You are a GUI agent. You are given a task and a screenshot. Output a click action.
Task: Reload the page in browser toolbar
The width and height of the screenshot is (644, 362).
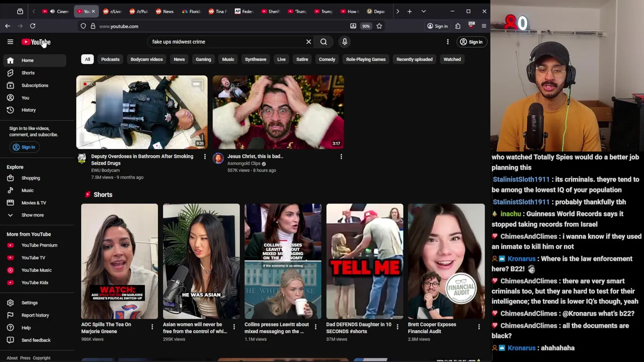pos(33,26)
